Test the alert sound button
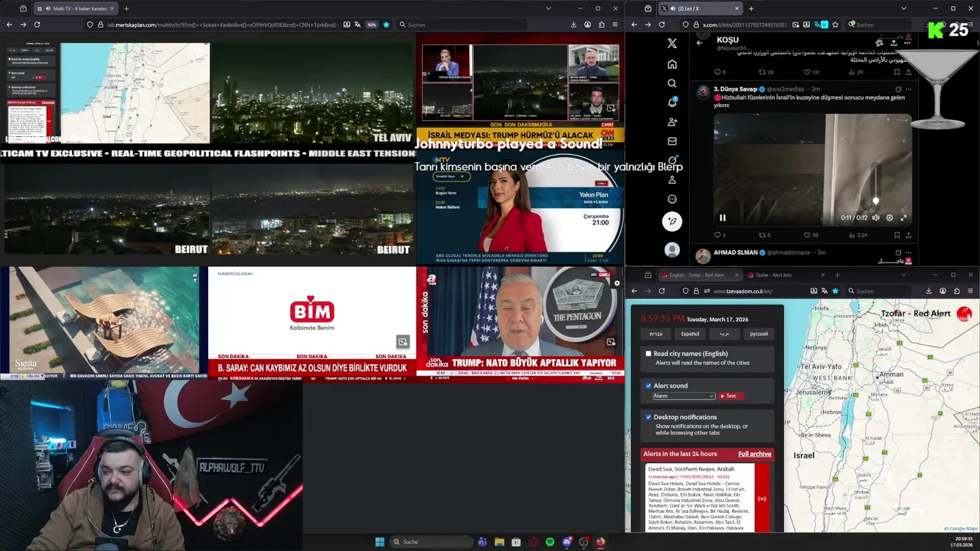 tap(730, 396)
